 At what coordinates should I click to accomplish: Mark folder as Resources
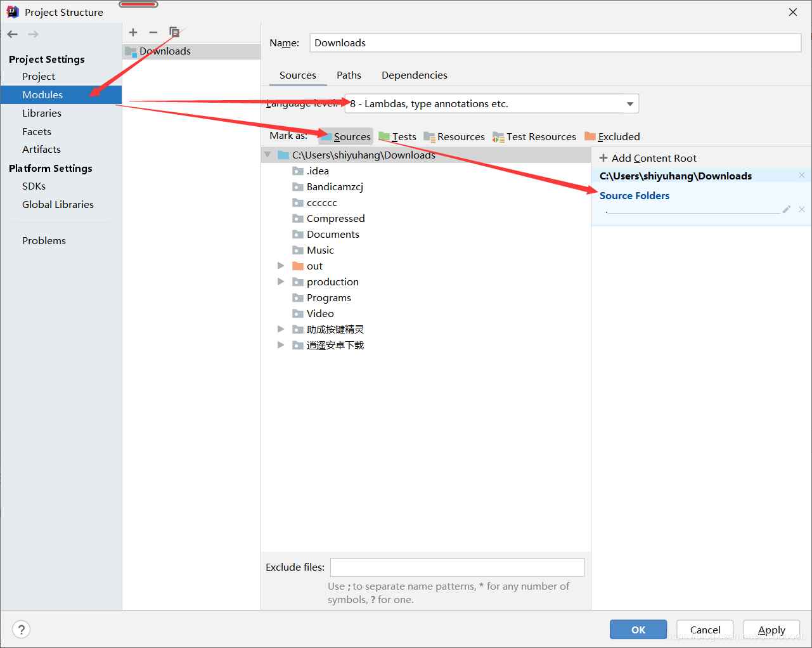tap(454, 136)
